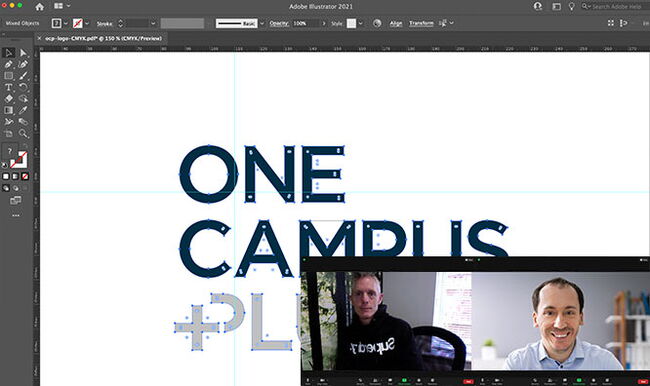This screenshot has width=650, height=386.
Task: Open the Align panel link
Action: pyautogui.click(x=396, y=23)
